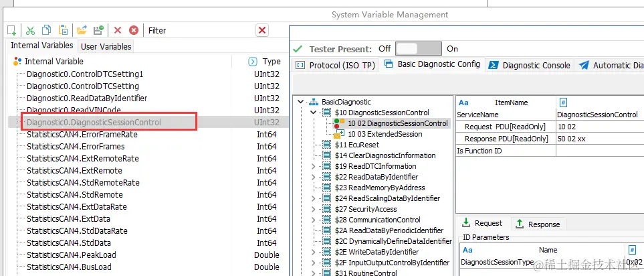Select variable Diagnostic0.ControlDTCSetting1
The width and height of the screenshot is (644, 276).
pyautogui.click(x=85, y=74)
